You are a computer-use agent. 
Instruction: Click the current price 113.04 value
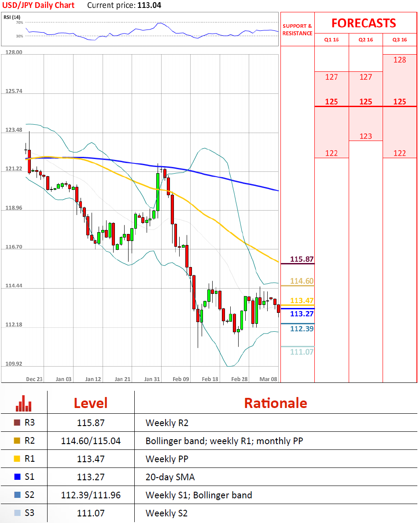tap(149, 5)
